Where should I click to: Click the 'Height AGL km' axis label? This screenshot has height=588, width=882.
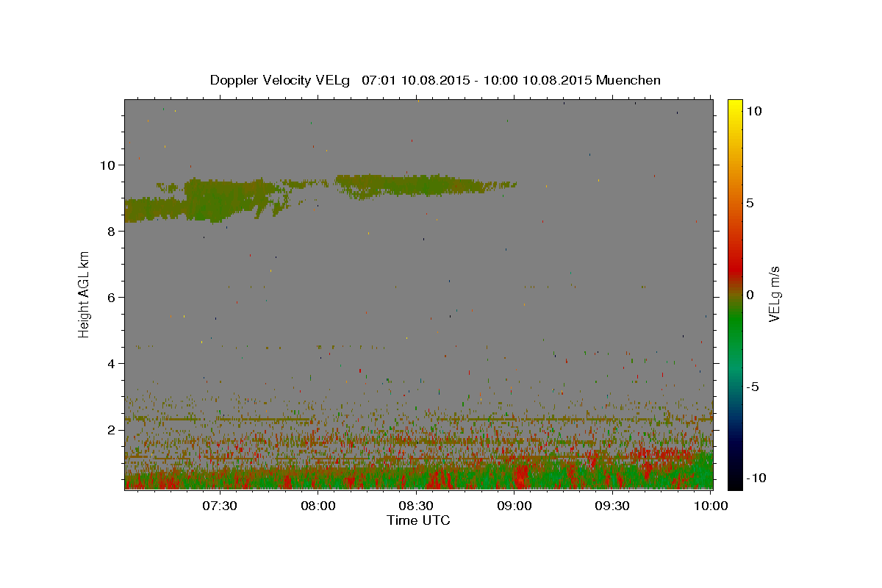85,294
